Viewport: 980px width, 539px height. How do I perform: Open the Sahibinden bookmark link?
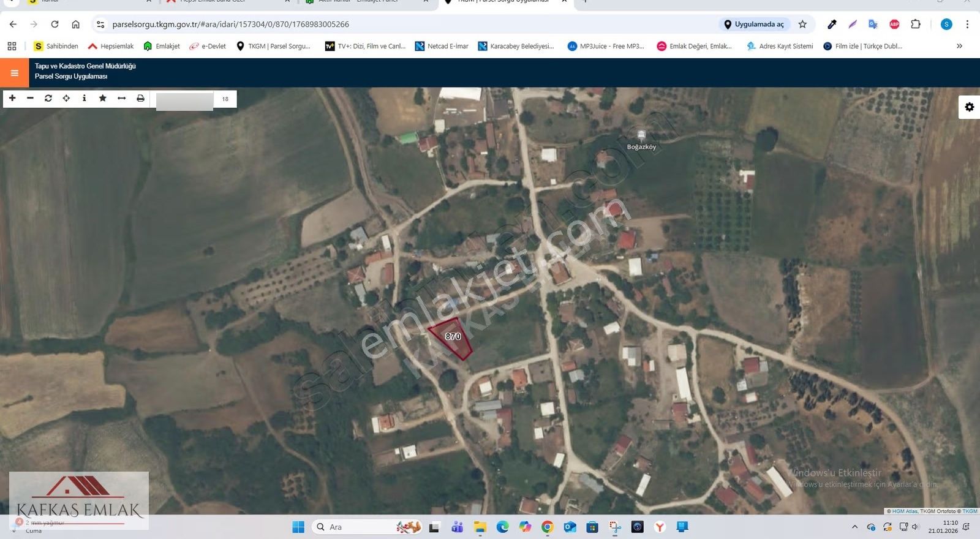pos(56,46)
